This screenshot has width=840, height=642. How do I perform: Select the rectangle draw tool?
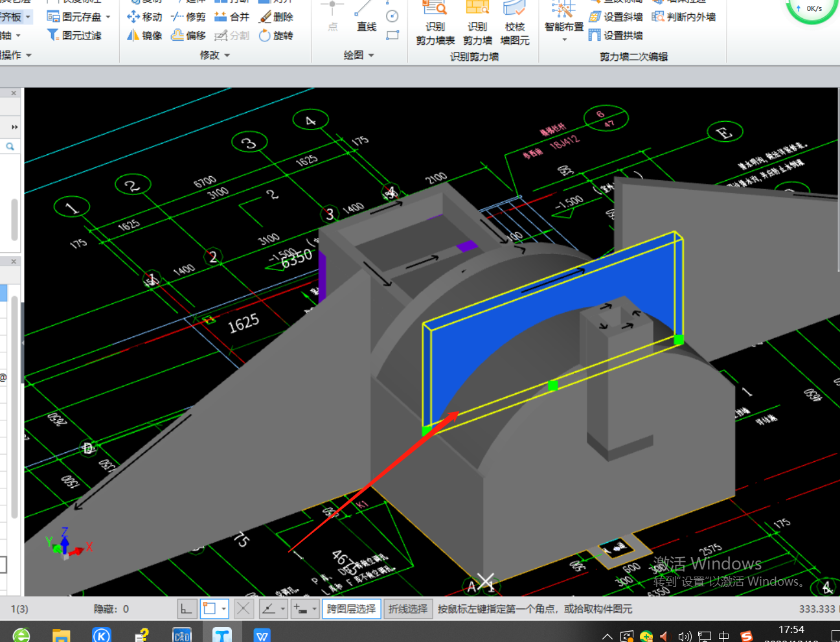click(392, 36)
